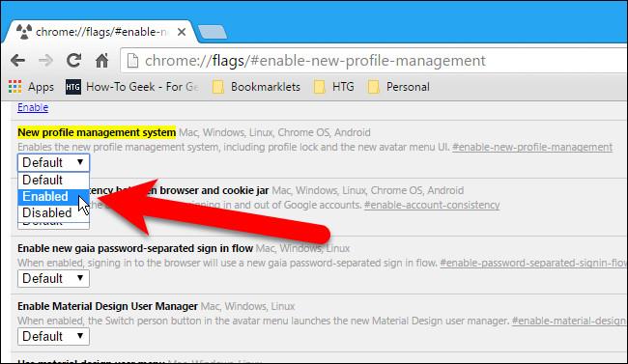The height and width of the screenshot is (364, 628).
Task: Click the forward navigation arrow
Action: [x=45, y=61]
